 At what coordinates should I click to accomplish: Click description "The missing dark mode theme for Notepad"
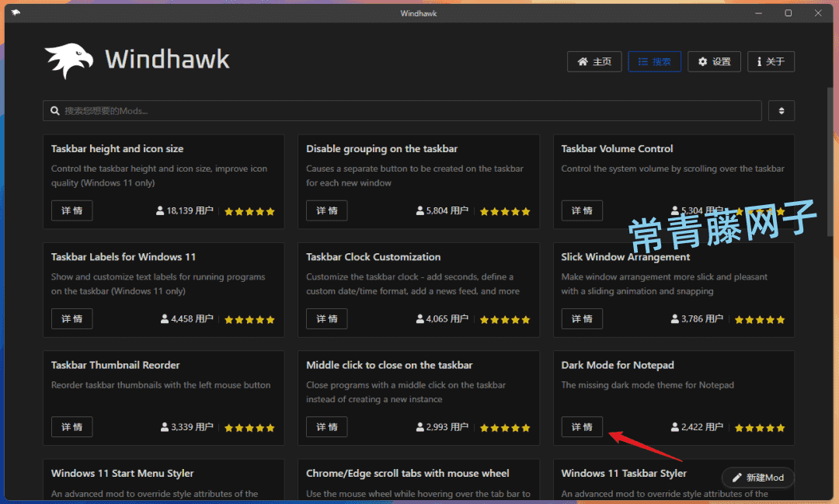tap(647, 384)
